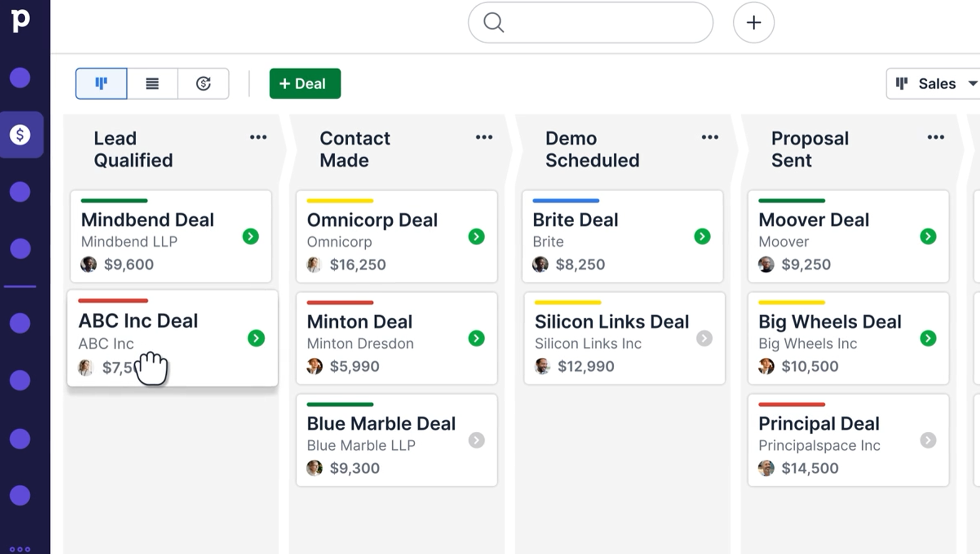This screenshot has height=554, width=980.
Task: Open Demo Scheduled stage options menu
Action: tap(710, 138)
